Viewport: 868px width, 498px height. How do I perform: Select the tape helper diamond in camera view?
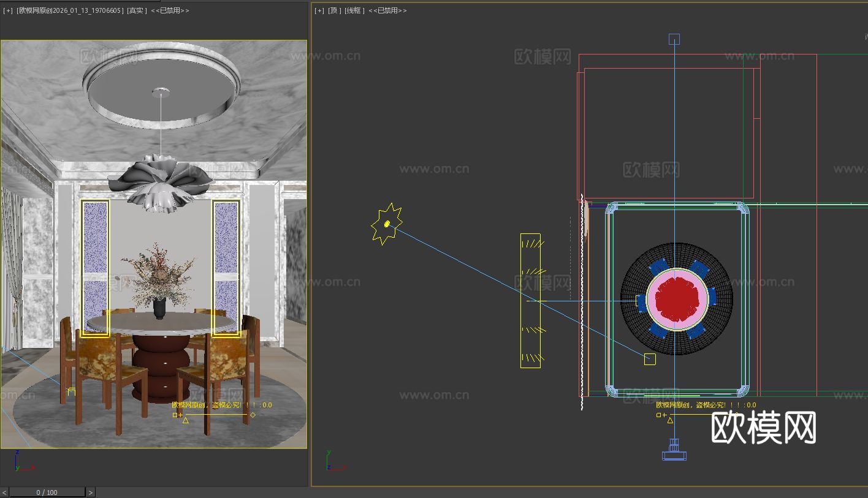(253, 415)
